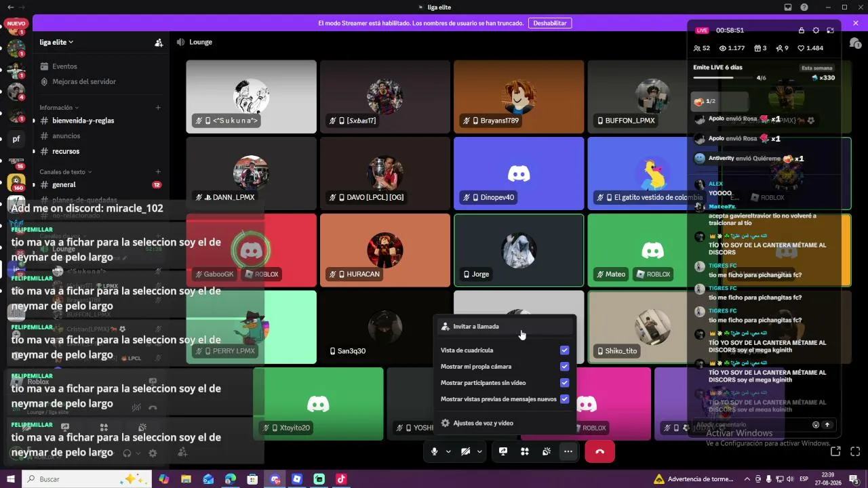Uncheck Mostrar participantes sin vídeo checkbox

pyautogui.click(x=564, y=383)
